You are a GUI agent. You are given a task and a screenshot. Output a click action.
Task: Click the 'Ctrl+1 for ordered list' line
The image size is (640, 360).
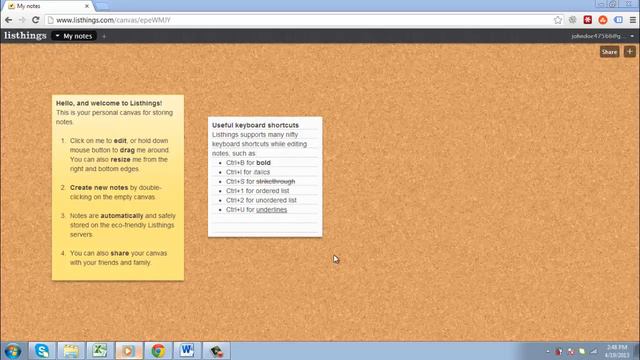(x=258, y=191)
